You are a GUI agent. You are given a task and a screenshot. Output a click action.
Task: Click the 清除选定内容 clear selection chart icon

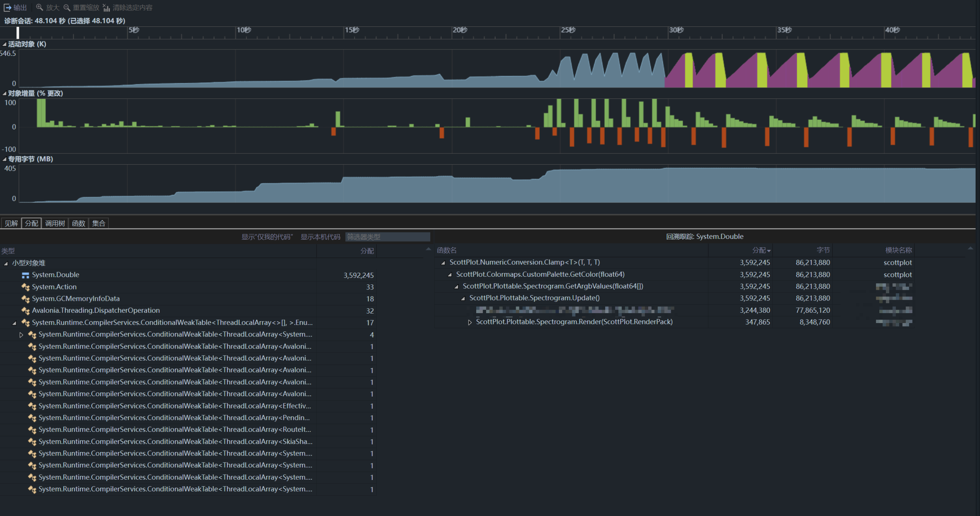pyautogui.click(x=106, y=8)
